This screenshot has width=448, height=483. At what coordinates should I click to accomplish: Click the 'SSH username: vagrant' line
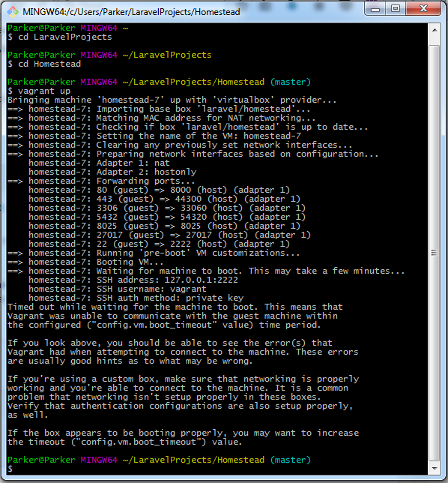118,289
